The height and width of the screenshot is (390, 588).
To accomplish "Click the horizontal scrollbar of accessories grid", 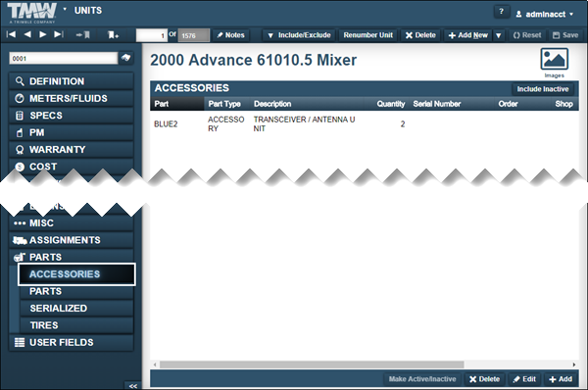I will pyautogui.click(x=312, y=365).
